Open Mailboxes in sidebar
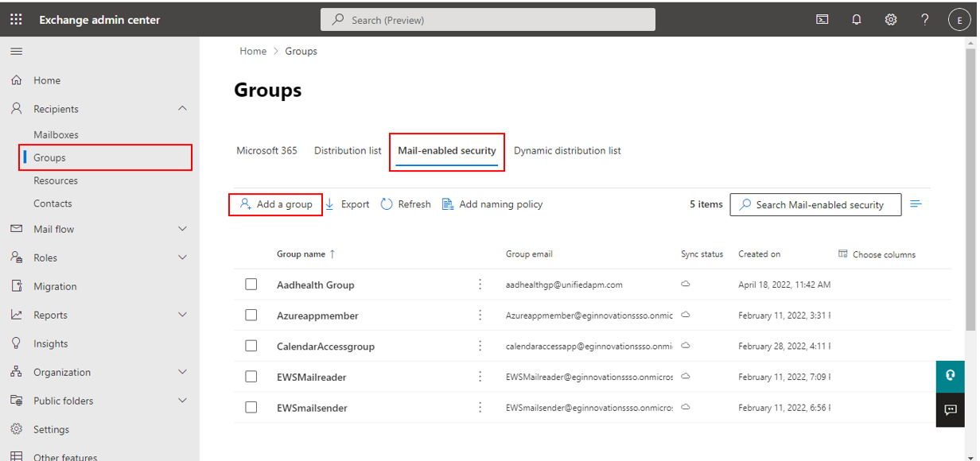This screenshot has width=980, height=461. click(56, 135)
